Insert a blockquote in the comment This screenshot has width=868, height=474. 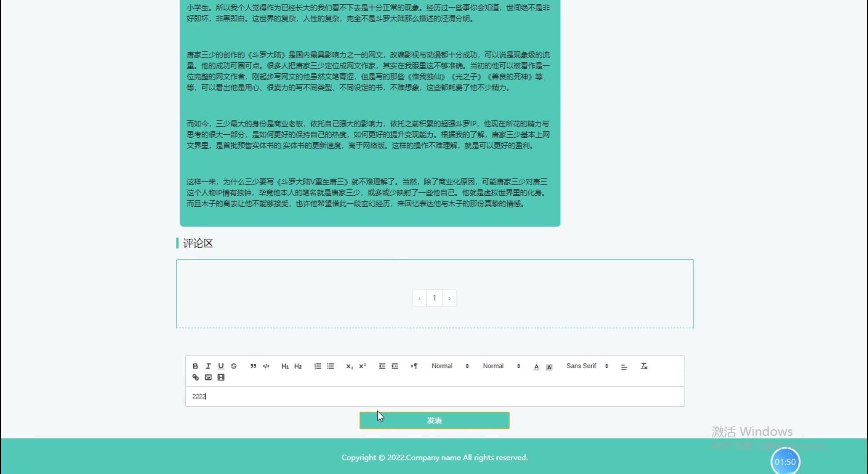(253, 366)
